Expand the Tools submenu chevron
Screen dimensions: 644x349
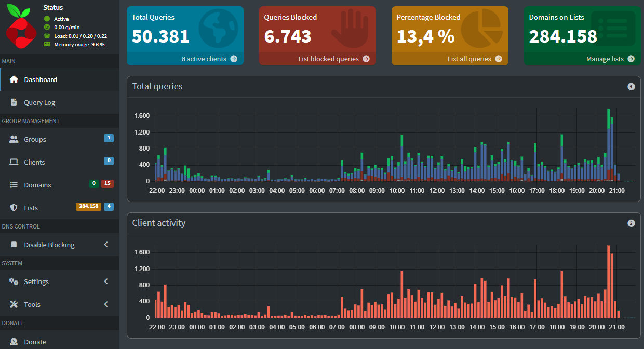(106, 304)
